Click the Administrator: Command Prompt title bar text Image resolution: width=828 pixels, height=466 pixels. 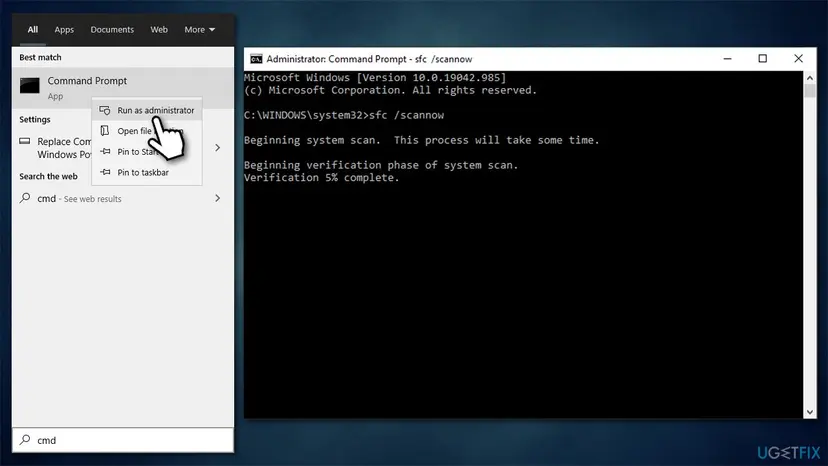pyautogui.click(x=369, y=59)
